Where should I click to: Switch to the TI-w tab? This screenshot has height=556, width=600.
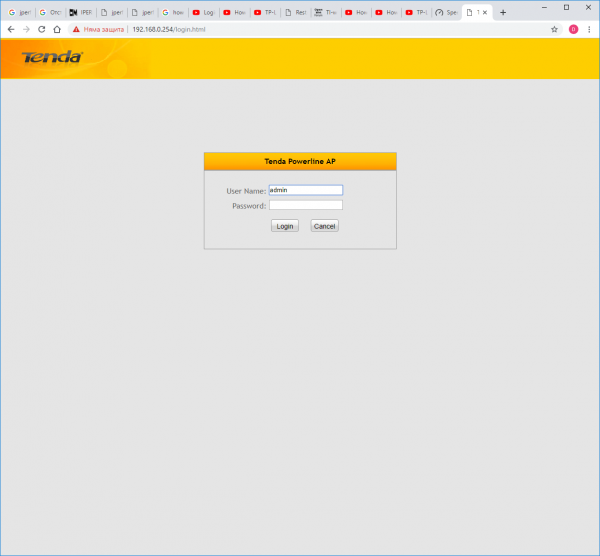coord(326,13)
